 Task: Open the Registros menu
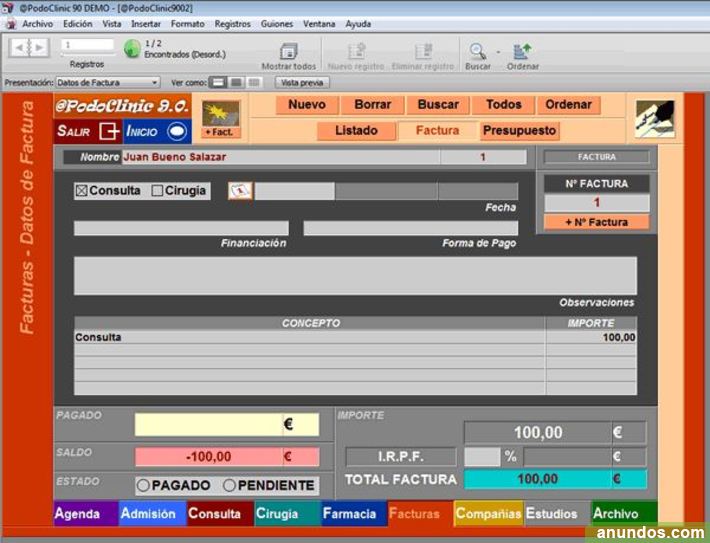[x=232, y=24]
